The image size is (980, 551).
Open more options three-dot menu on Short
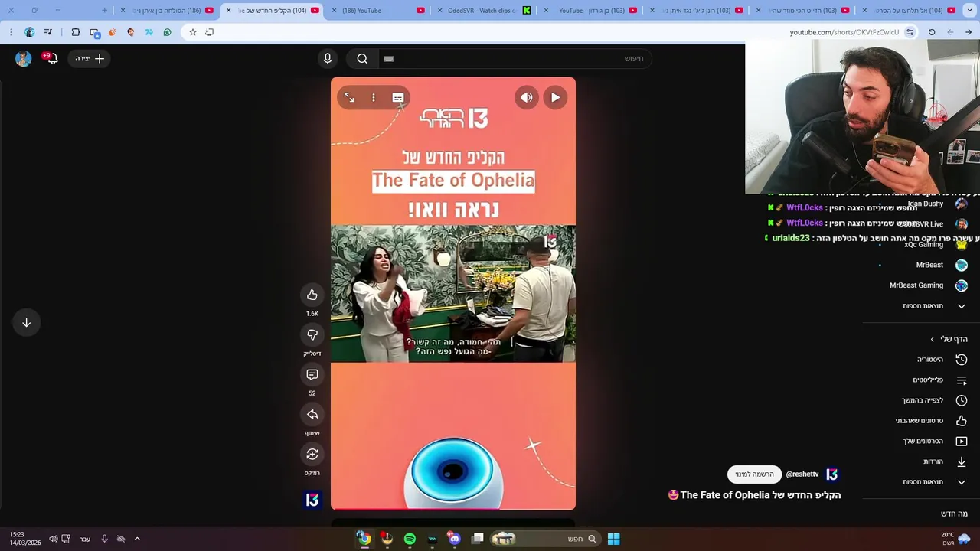(x=374, y=98)
